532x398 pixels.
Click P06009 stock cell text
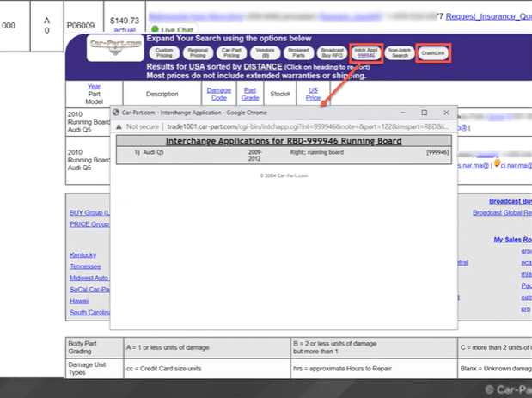point(81,26)
